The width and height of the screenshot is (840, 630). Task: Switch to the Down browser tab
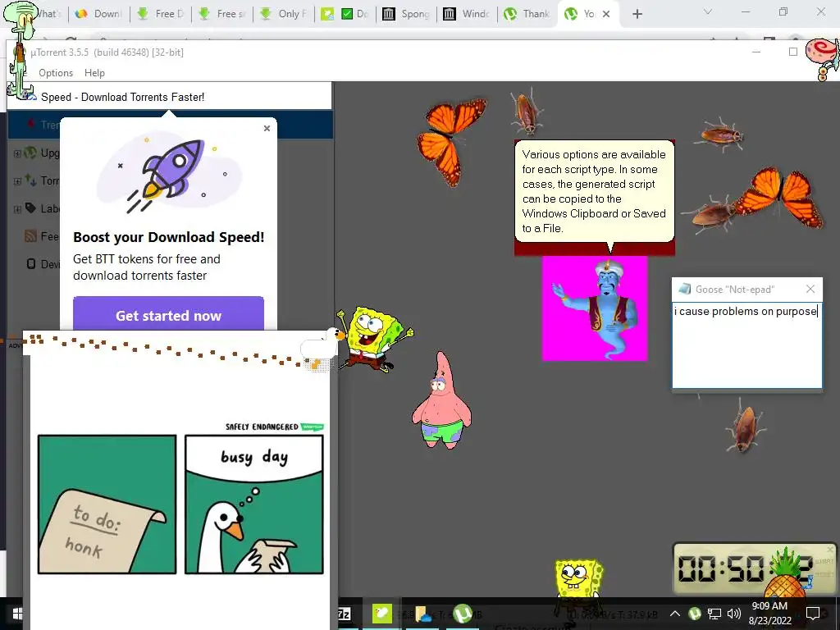tap(98, 14)
